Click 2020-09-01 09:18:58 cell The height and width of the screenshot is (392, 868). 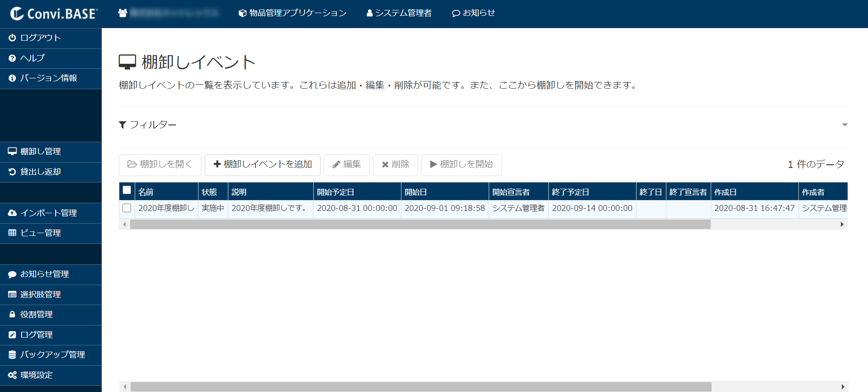(445, 208)
